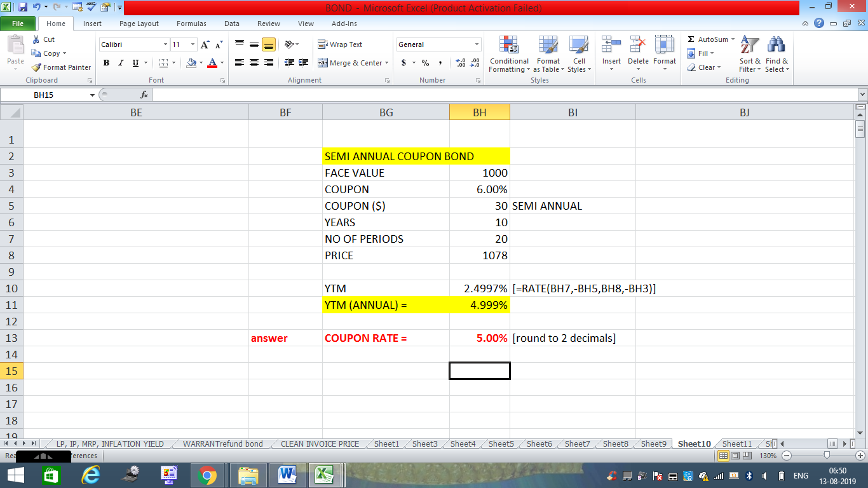The width and height of the screenshot is (868, 488).
Task: Open the Name Box dropdown arrow
Action: [92, 95]
